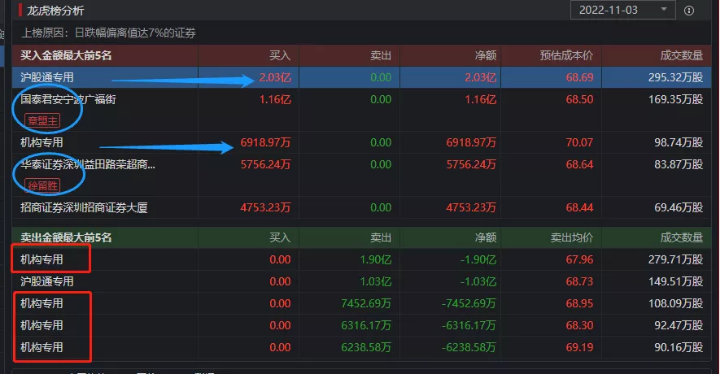
Task: Click 机构专用 in the buy list
Action: pyautogui.click(x=41, y=143)
